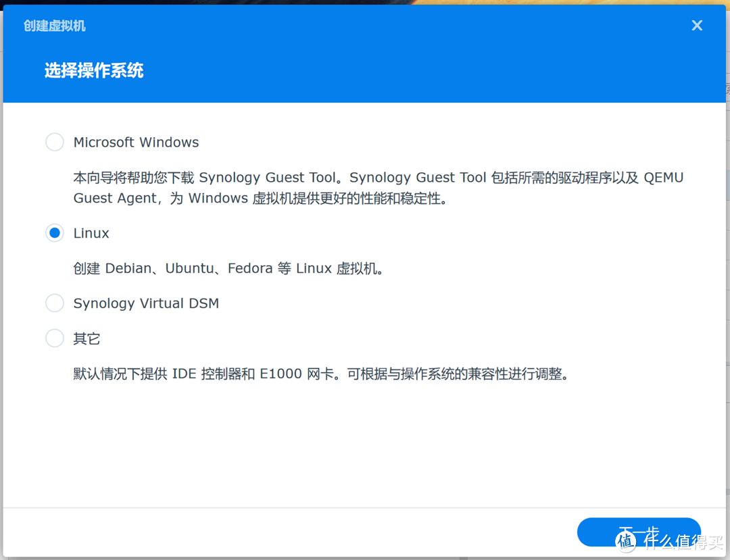
Task: Click the Microsoft Windows label text
Action: 136,142
